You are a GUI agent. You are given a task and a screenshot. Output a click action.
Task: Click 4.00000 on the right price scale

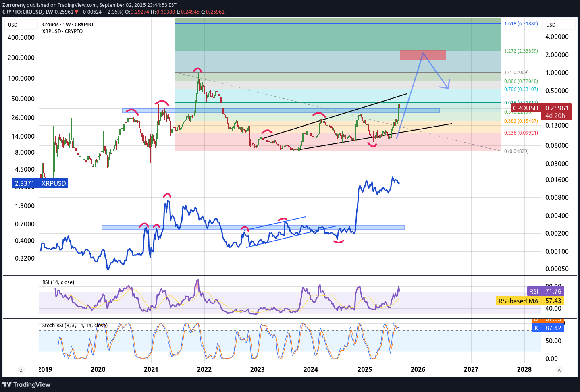pos(557,37)
